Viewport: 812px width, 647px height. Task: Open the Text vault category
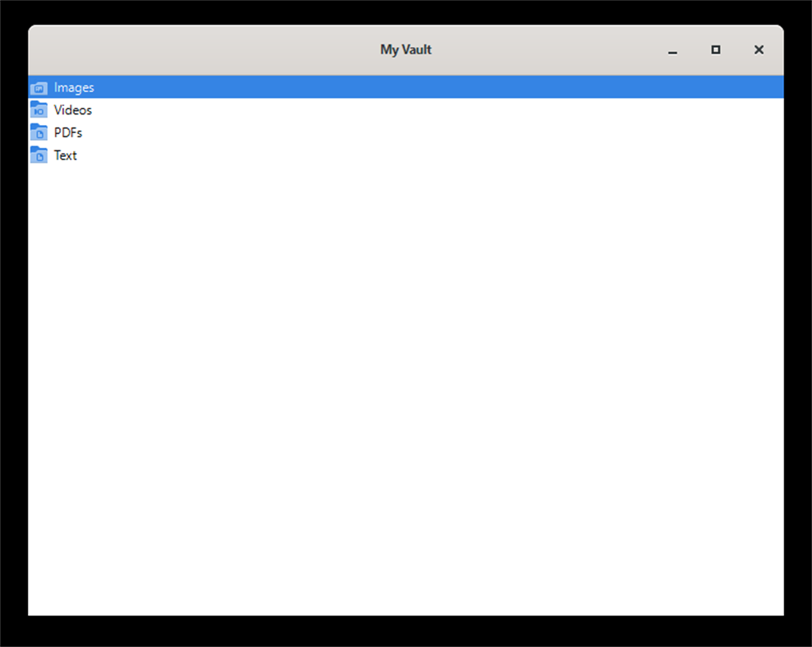pyautogui.click(x=65, y=155)
